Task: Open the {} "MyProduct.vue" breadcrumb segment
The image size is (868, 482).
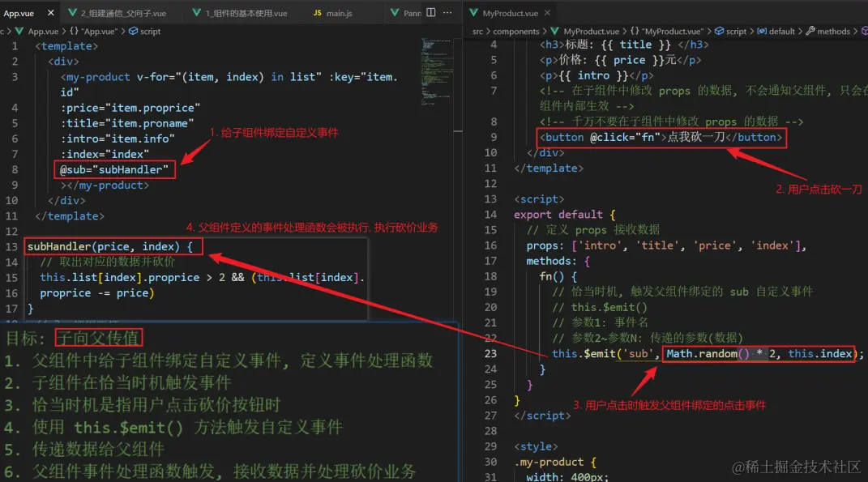Action: pos(667,32)
